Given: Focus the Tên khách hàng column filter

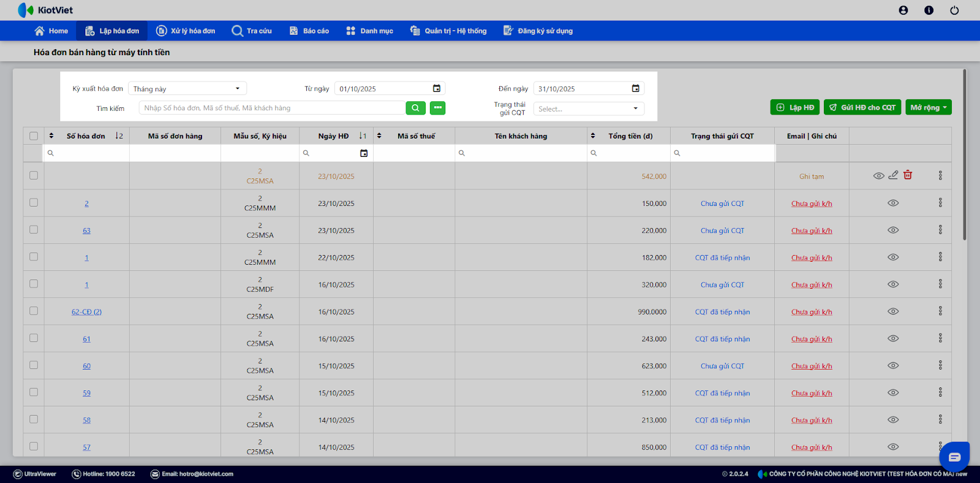Looking at the screenshot, I should click(521, 153).
